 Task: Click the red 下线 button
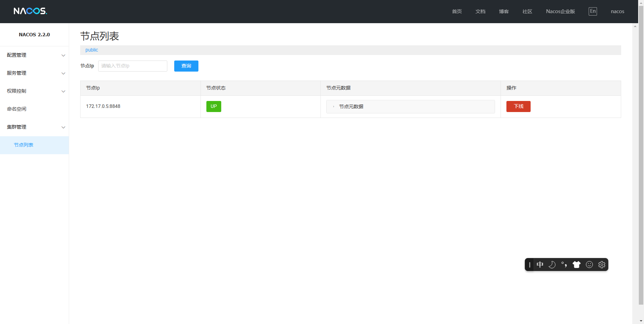519,107
